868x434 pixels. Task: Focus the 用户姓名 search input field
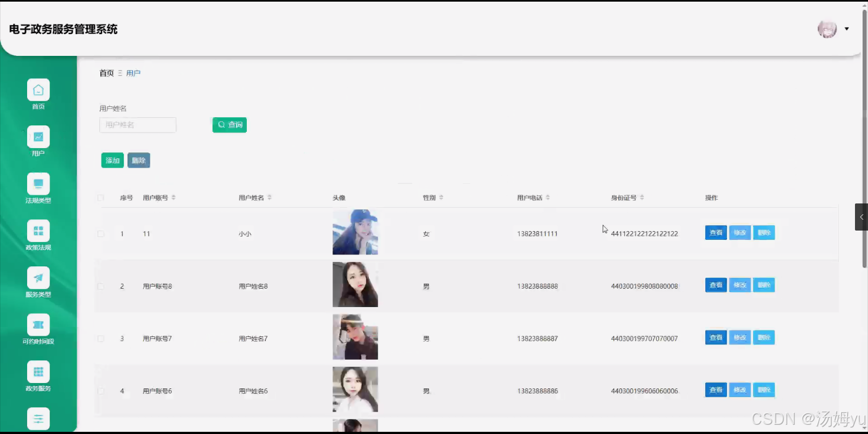point(138,125)
